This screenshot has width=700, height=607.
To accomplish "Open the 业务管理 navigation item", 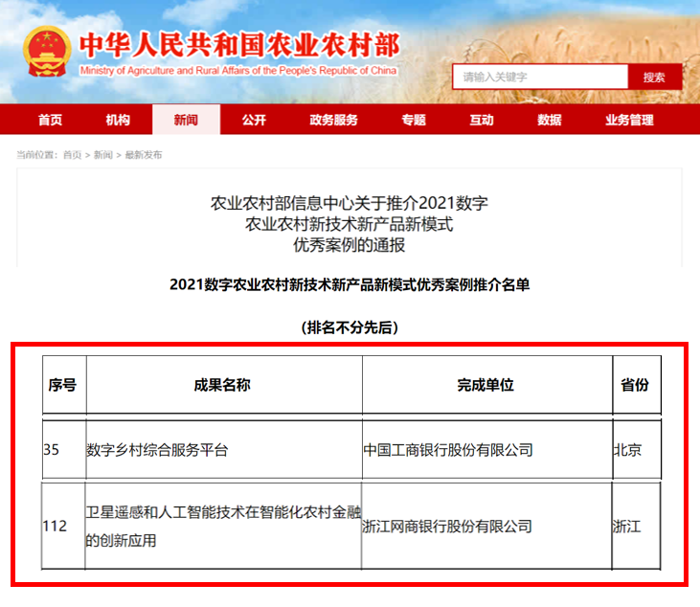I will (x=629, y=120).
